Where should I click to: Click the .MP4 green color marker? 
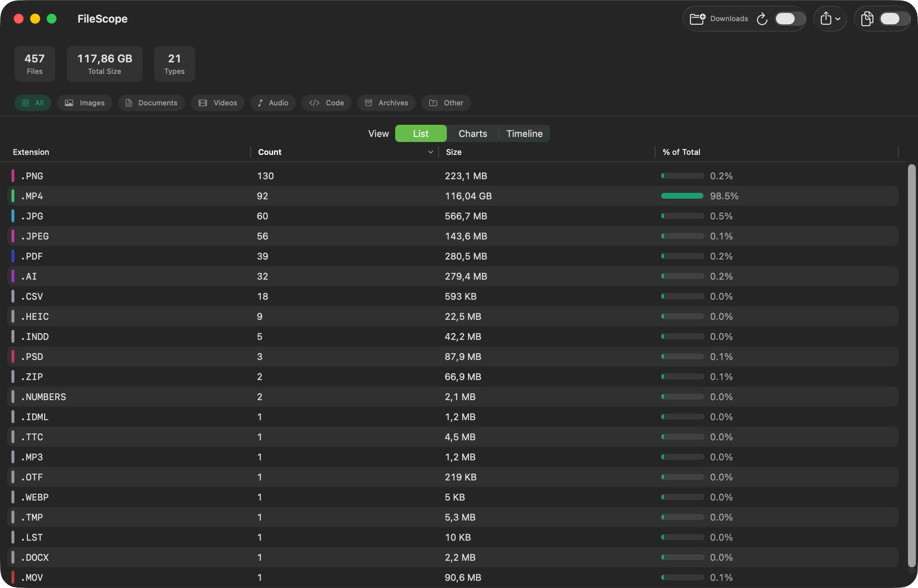click(13, 196)
